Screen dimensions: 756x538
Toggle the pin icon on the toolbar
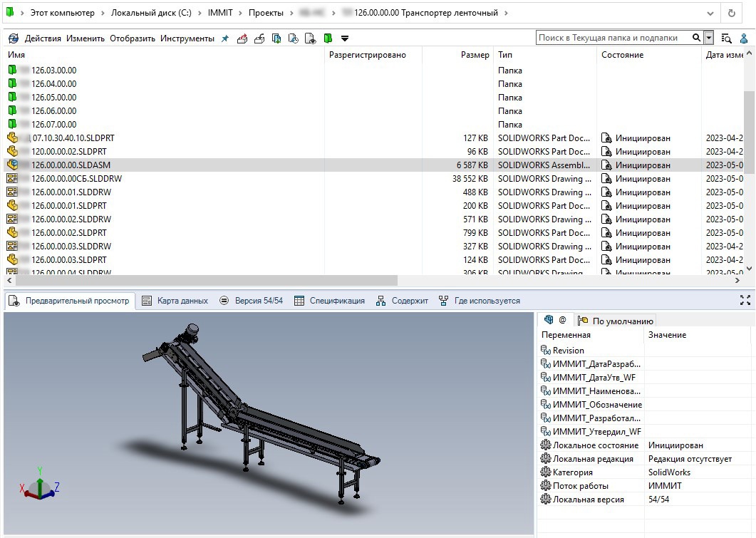224,38
